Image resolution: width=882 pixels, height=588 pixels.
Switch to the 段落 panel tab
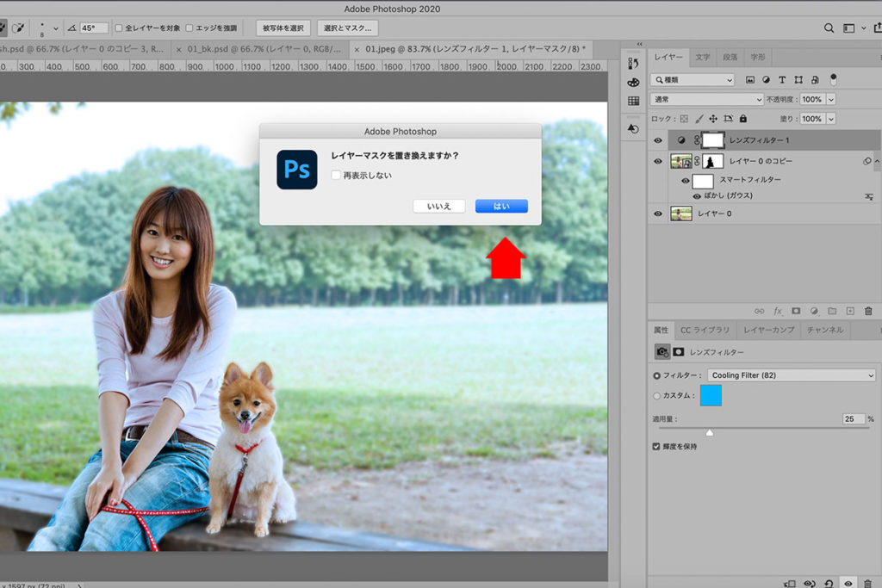pos(730,57)
